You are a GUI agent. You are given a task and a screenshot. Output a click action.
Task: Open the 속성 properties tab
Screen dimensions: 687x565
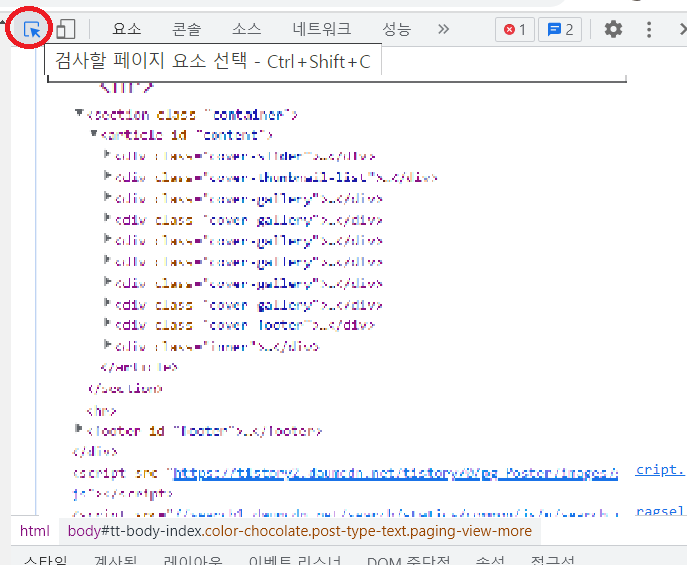490,560
